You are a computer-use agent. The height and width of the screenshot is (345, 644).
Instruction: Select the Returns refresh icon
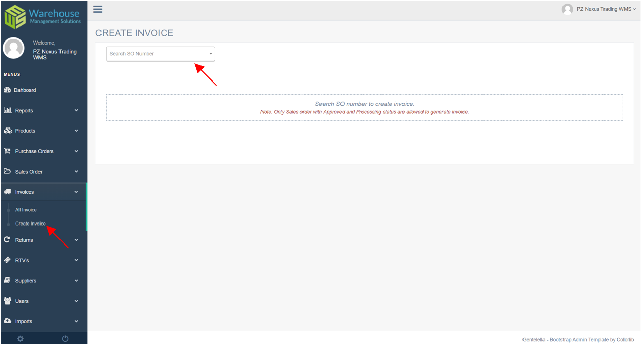(7, 240)
